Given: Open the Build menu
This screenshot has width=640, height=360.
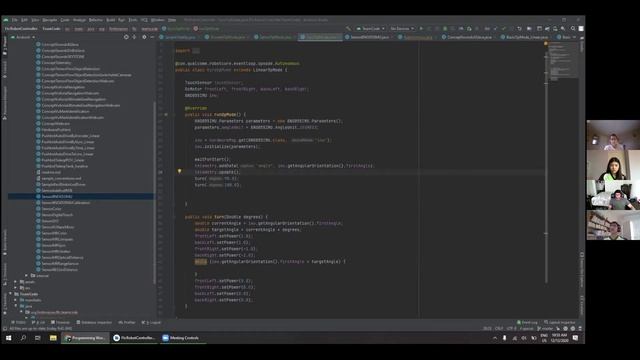Looking at the screenshot, I should [x=111, y=20].
